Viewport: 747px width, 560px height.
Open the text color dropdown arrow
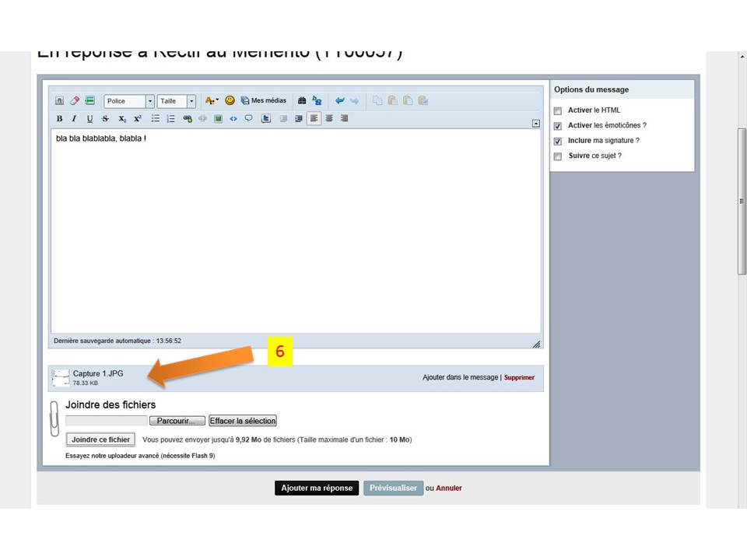(218, 100)
